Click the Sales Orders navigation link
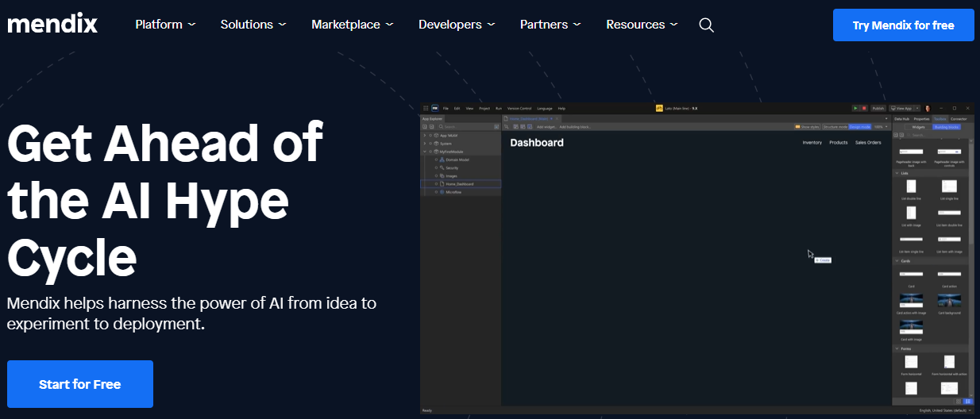The width and height of the screenshot is (980, 419). (868, 143)
